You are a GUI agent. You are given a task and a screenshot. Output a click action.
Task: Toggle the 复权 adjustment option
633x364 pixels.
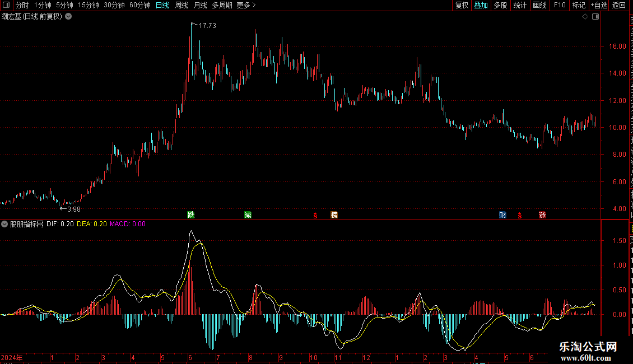tap(462, 5)
